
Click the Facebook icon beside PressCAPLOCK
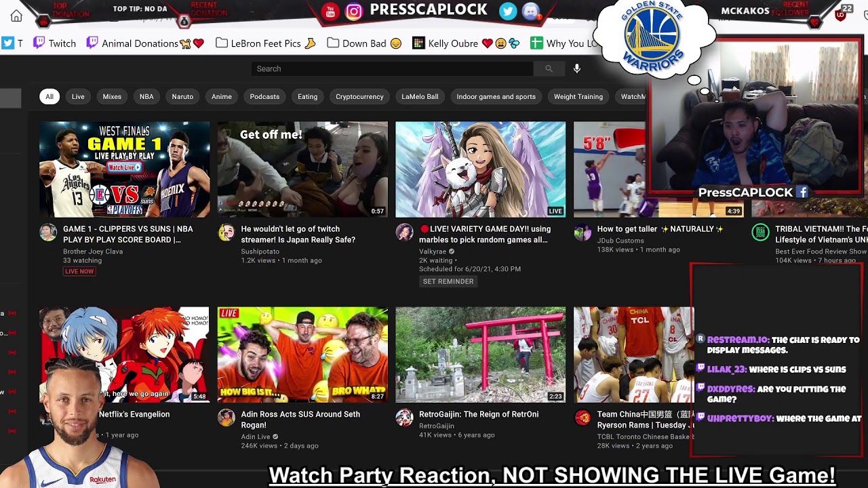tap(802, 192)
